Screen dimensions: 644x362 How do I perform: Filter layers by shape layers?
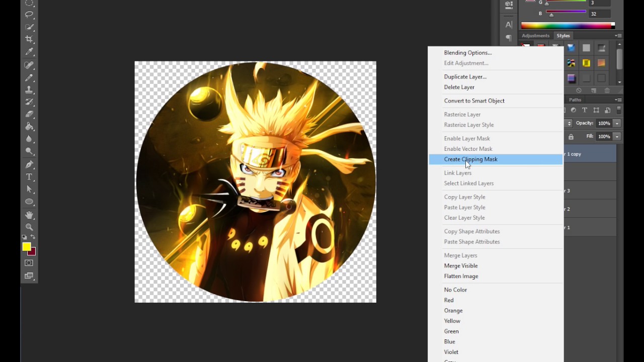coord(596,110)
